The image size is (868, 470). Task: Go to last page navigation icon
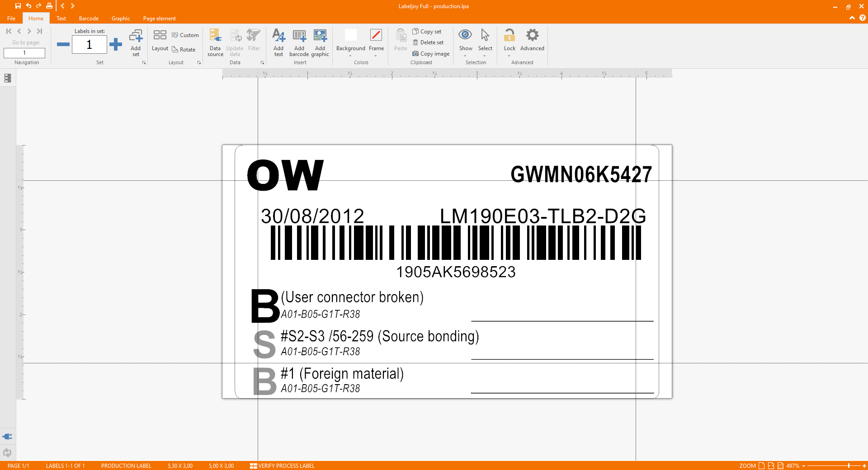[39, 31]
